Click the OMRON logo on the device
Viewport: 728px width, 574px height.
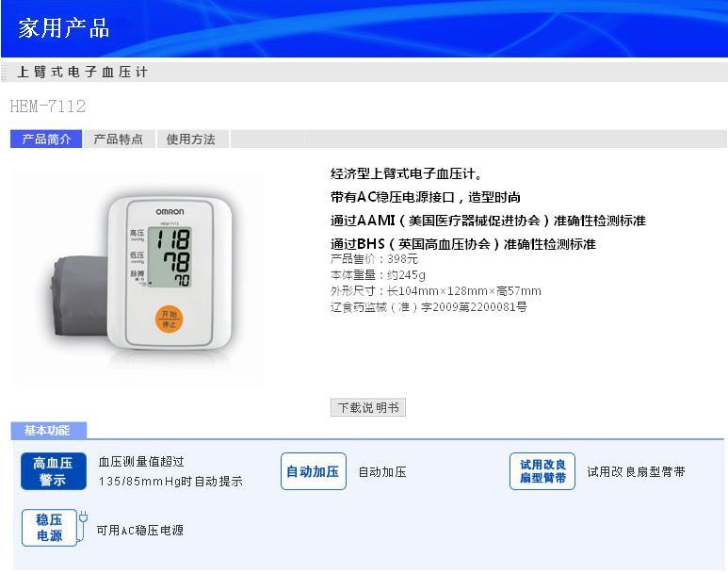pyautogui.click(x=170, y=212)
